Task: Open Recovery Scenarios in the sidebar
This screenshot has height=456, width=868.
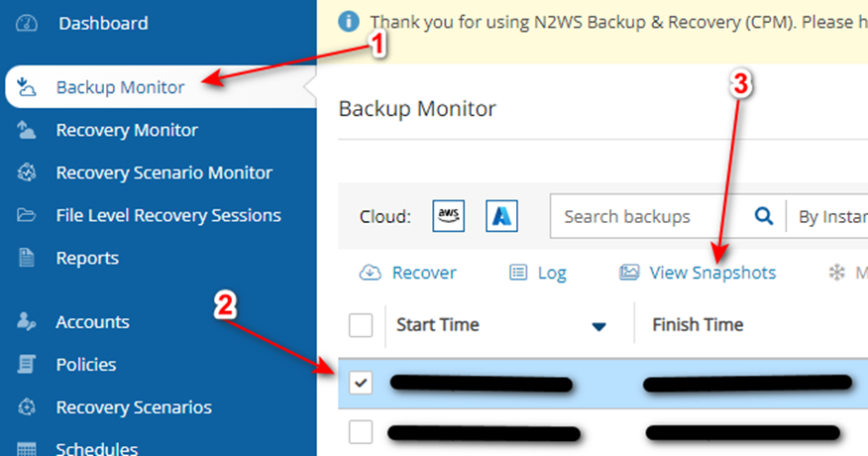Action: [x=134, y=407]
